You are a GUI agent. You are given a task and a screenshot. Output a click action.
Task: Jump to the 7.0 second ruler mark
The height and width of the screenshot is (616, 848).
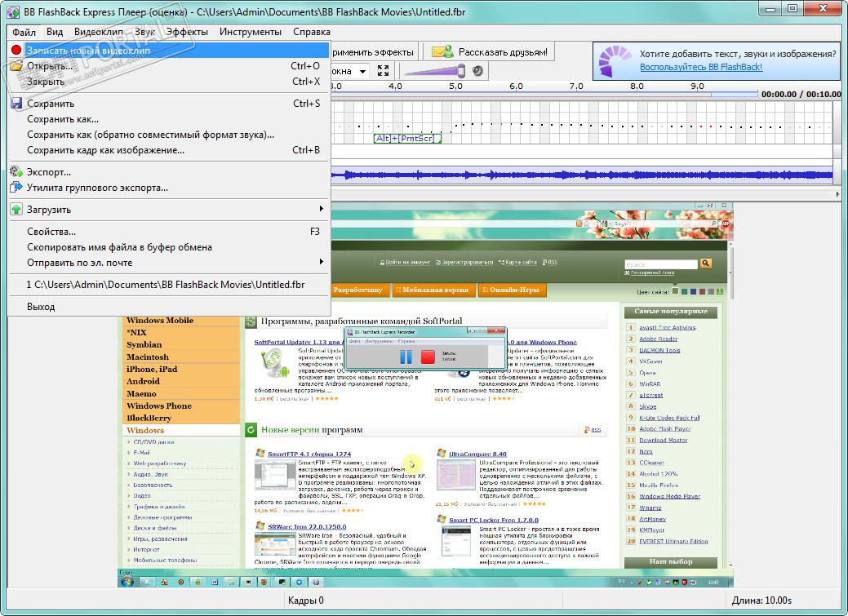point(576,86)
